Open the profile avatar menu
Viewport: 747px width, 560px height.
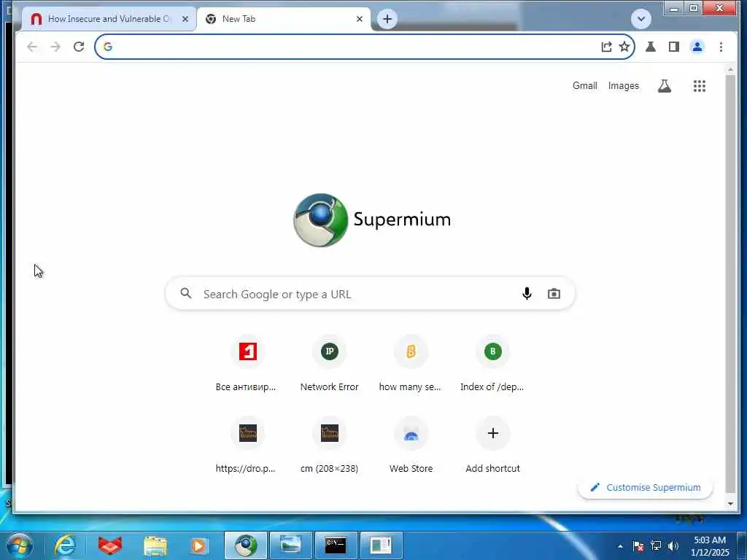click(697, 47)
